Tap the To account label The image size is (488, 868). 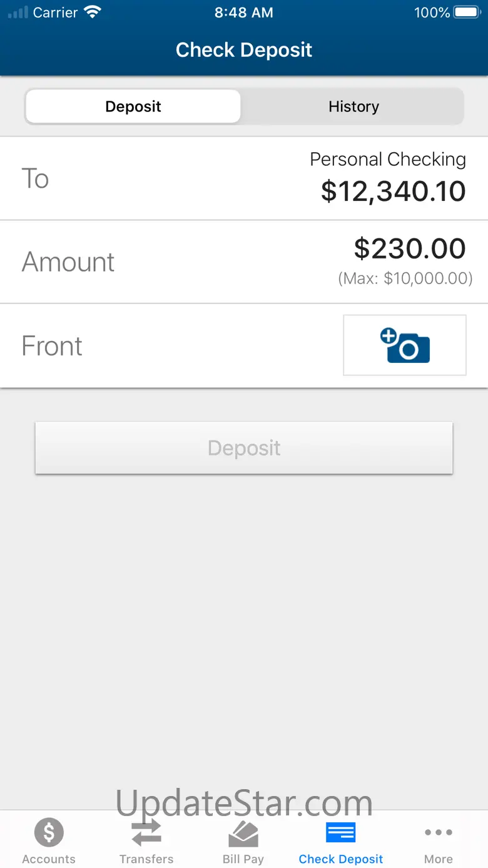click(35, 179)
